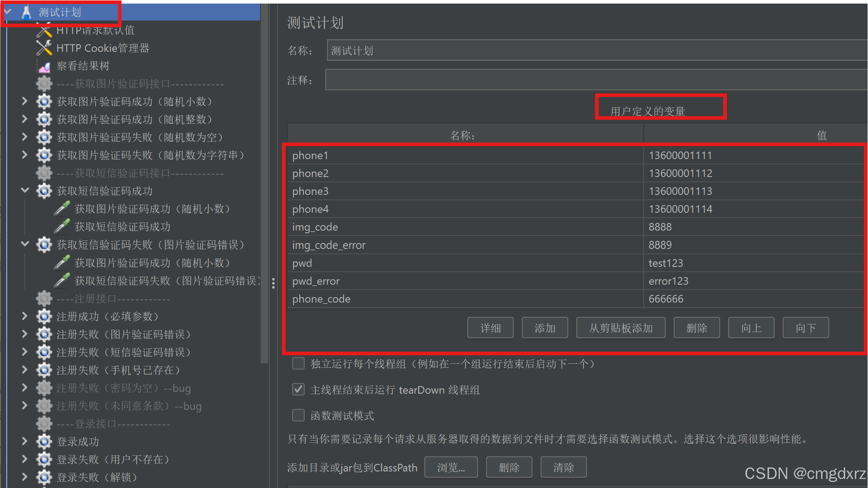
Task: Click the View Results Tree icon
Action: click(x=44, y=66)
